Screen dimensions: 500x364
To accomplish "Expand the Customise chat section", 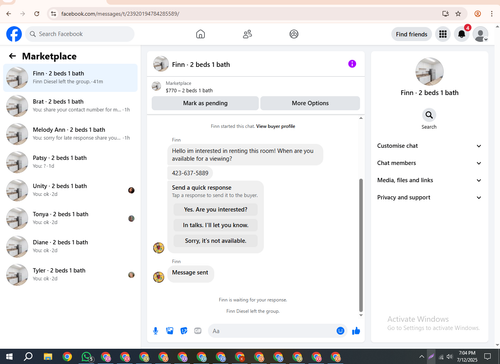I will 429,146.
